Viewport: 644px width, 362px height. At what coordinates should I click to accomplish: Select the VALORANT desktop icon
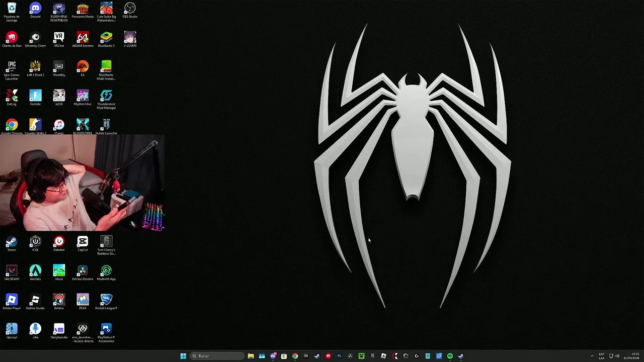click(12, 273)
